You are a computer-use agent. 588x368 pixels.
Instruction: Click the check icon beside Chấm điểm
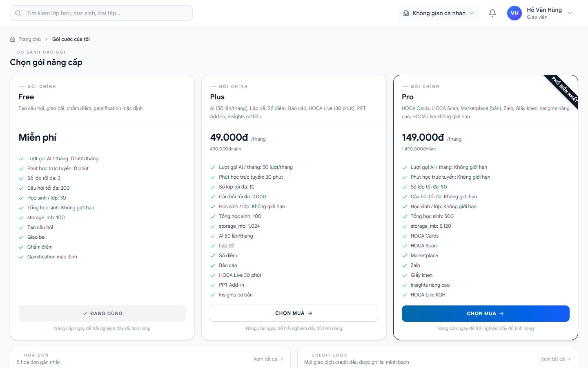pos(21,247)
